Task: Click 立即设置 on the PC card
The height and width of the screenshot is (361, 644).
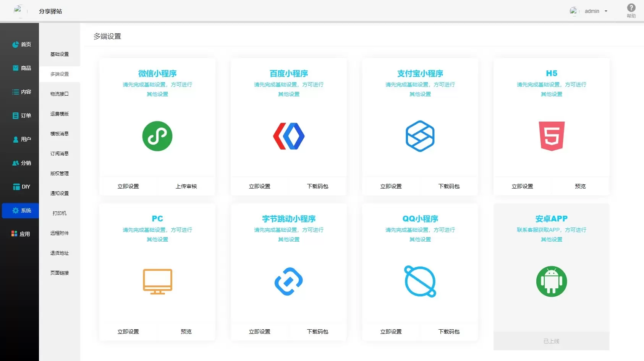Action: click(x=128, y=332)
